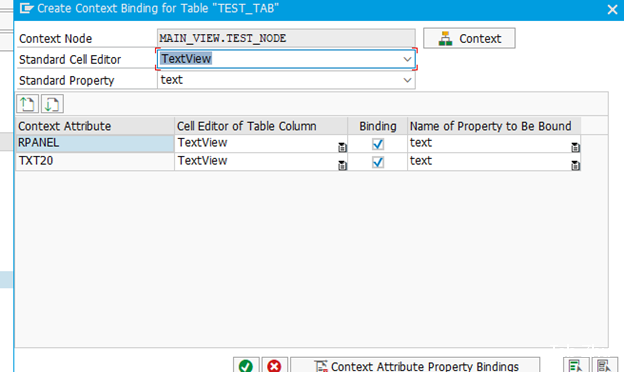Screen dimensions: 624x372
Task: Click the first green list icon at bottom right
Action: (x=576, y=365)
